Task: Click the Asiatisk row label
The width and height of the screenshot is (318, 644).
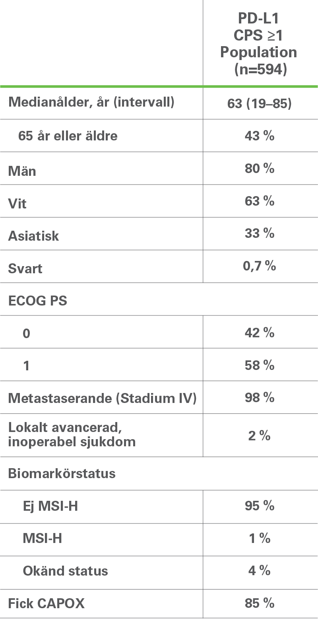Action: pyautogui.click(x=34, y=236)
